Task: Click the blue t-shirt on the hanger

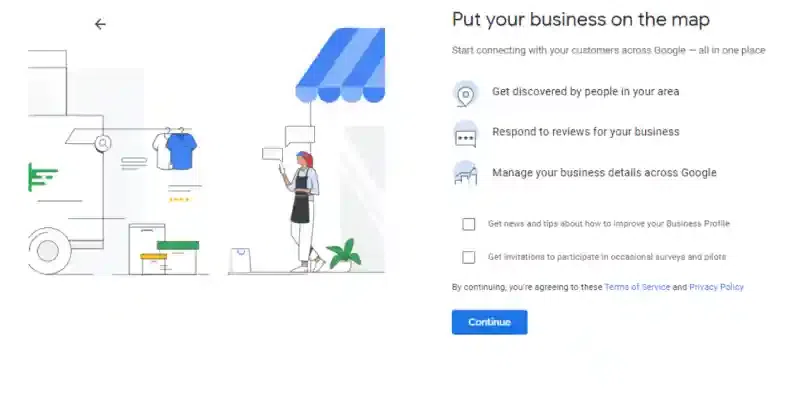Action: pos(182,151)
